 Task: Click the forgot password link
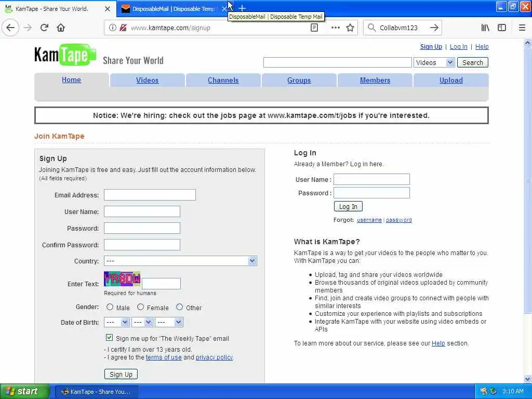pyautogui.click(x=398, y=220)
